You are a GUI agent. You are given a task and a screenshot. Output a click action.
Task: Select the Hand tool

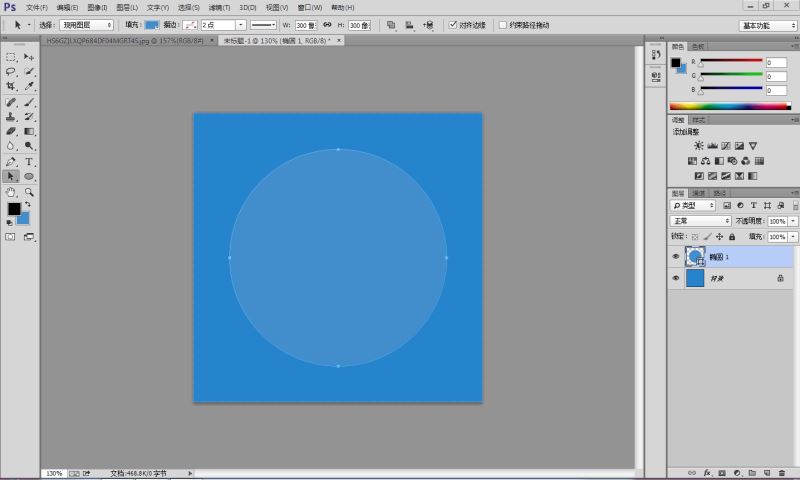pyautogui.click(x=11, y=191)
